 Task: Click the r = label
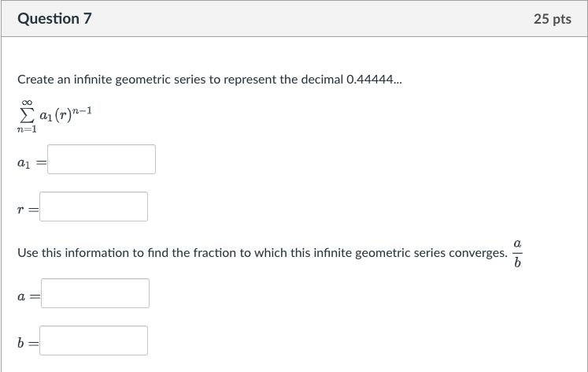coord(26,207)
